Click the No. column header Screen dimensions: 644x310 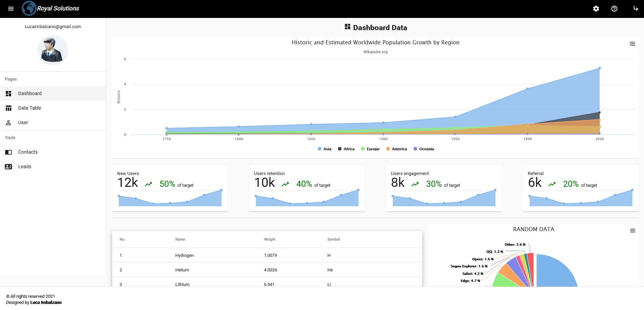coord(122,240)
